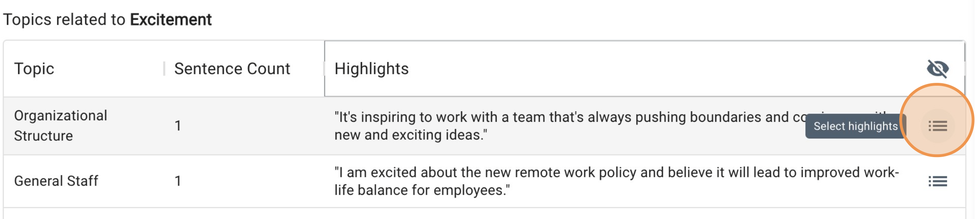Viewport: 980px width, 219px height.
Task: Click the bold "Excitement" word in the title
Action: tap(171, 20)
